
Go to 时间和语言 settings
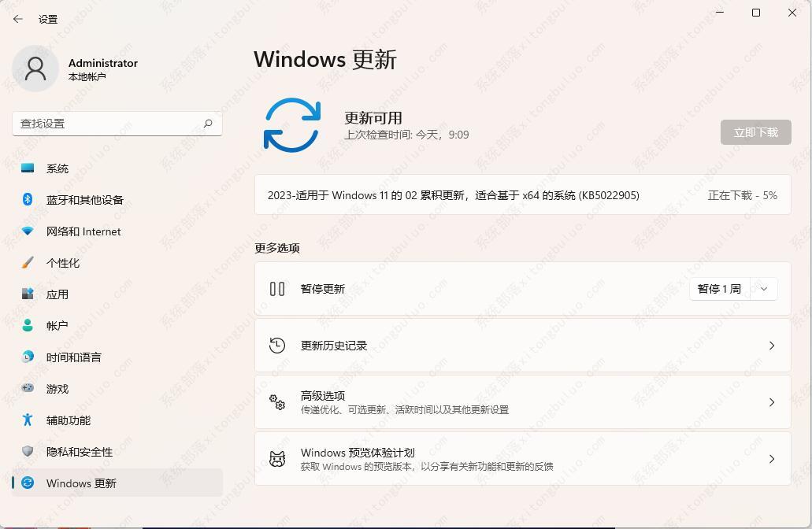(x=73, y=357)
